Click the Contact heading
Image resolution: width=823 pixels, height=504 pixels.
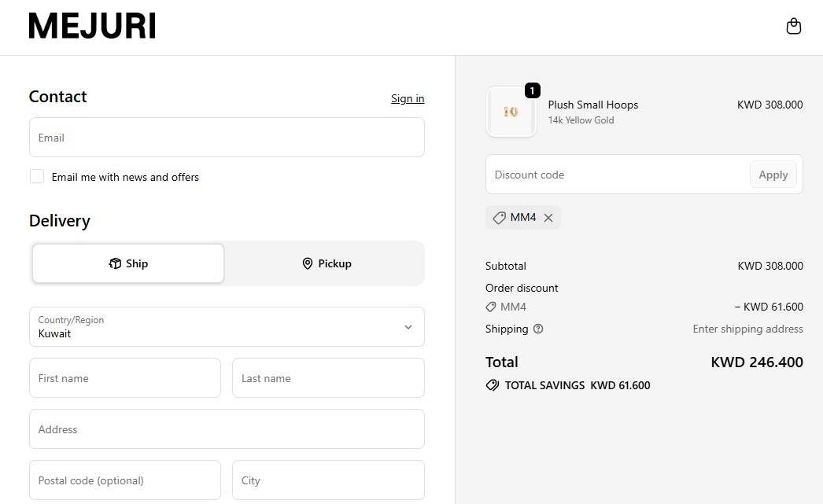click(x=57, y=97)
